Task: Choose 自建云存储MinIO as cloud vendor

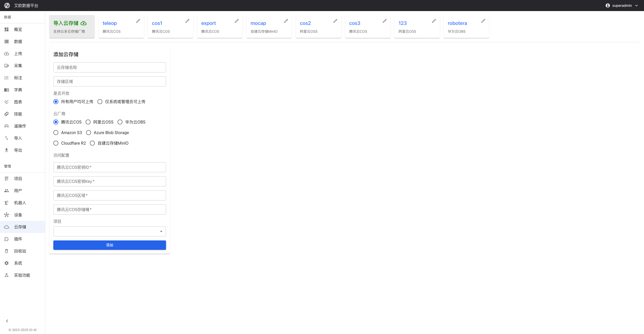Action: click(92, 143)
